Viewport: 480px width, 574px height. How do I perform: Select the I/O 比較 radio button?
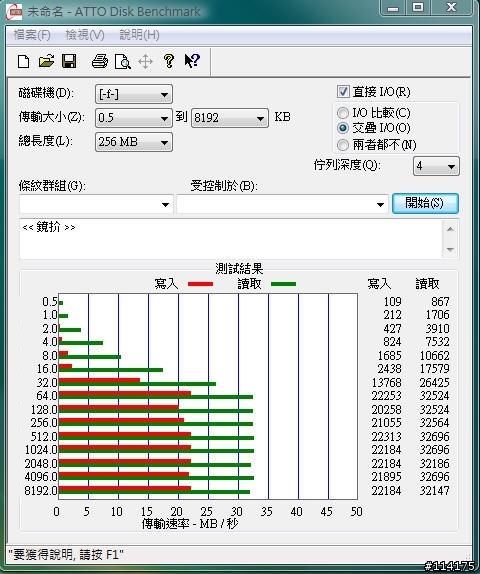point(343,113)
